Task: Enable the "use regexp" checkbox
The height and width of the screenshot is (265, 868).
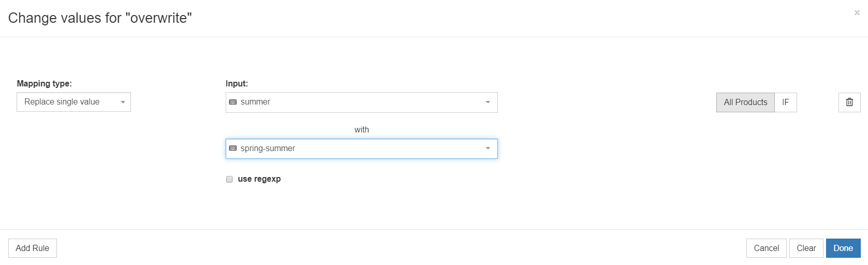Action: pos(229,179)
